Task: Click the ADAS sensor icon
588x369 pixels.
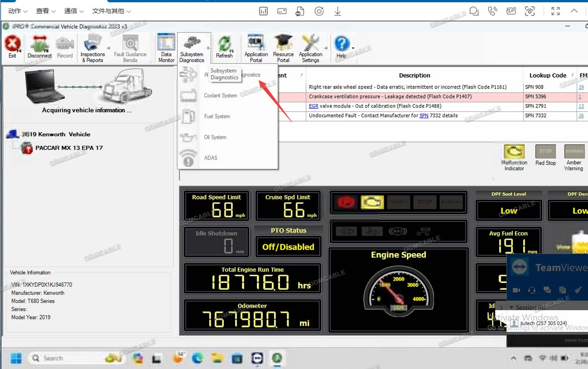Action: pos(189,158)
